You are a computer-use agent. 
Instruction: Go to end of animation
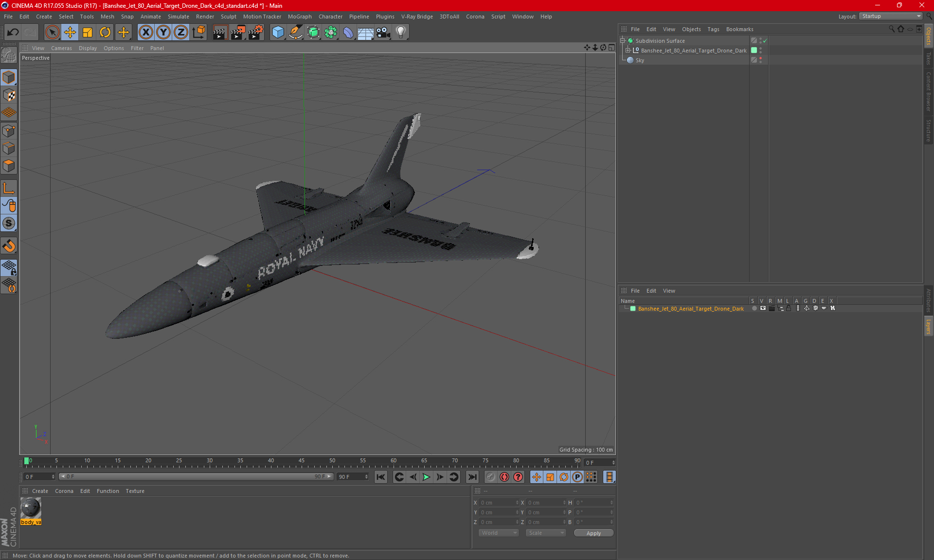click(x=472, y=477)
